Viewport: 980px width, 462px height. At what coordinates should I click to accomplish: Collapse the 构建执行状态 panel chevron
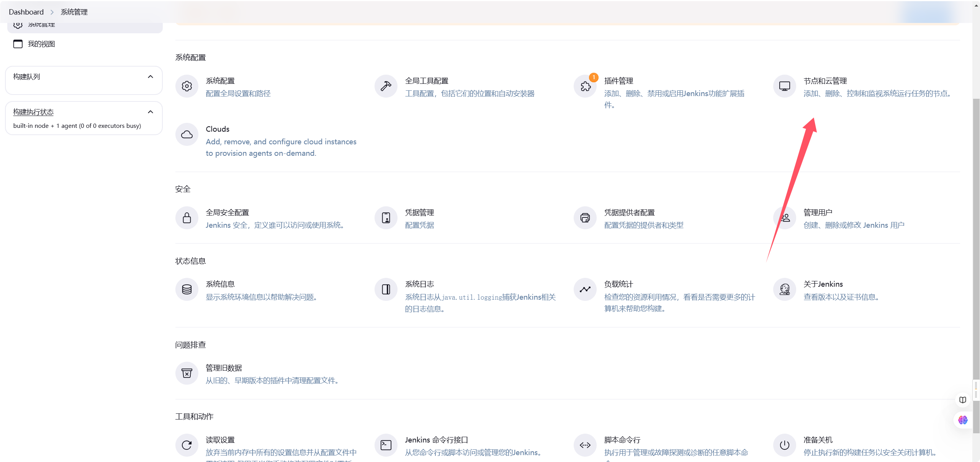[x=150, y=112]
